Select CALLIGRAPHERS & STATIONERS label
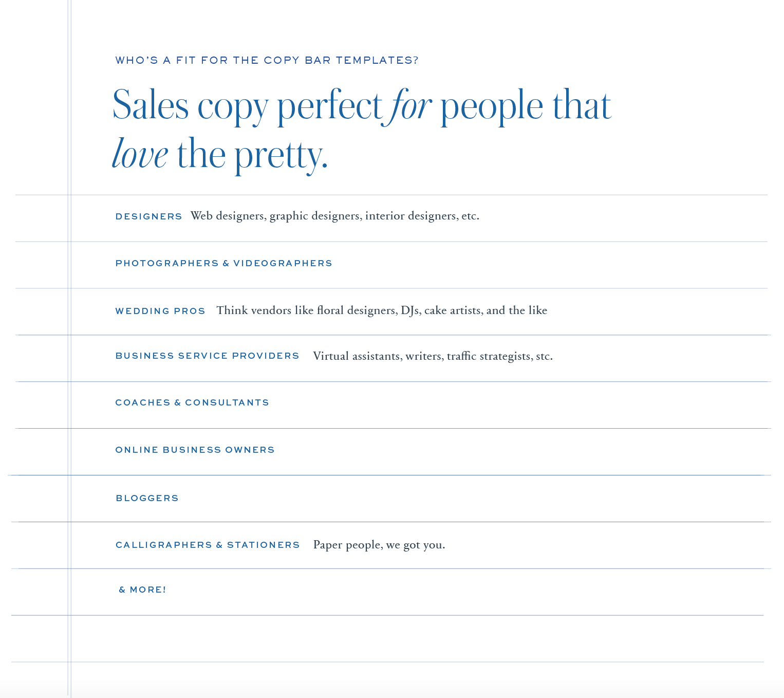The height and width of the screenshot is (698, 784). click(208, 545)
